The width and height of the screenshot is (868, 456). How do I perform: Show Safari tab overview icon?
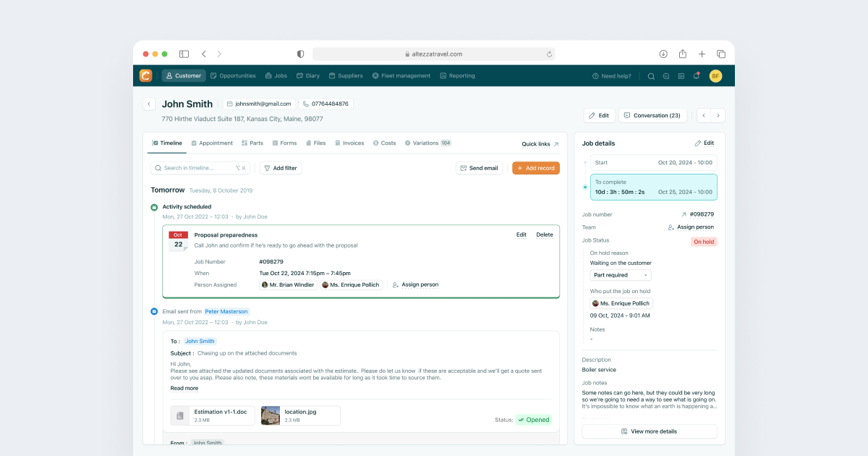pos(721,54)
